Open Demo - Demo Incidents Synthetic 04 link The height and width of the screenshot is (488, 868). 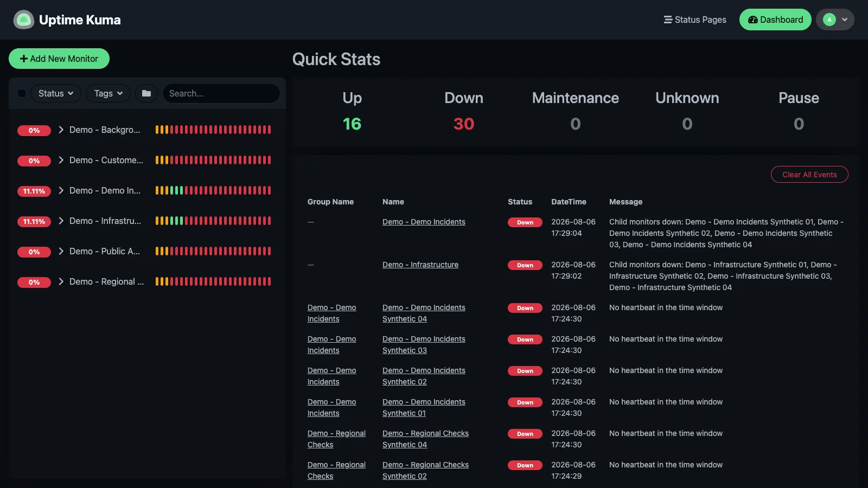(x=424, y=313)
